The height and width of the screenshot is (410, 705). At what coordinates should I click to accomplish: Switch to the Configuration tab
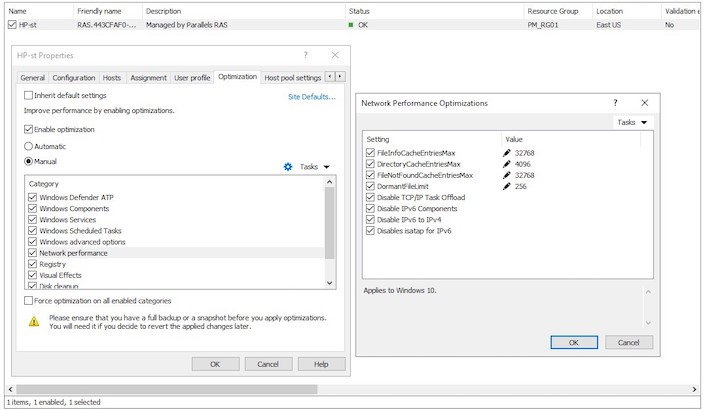click(74, 77)
